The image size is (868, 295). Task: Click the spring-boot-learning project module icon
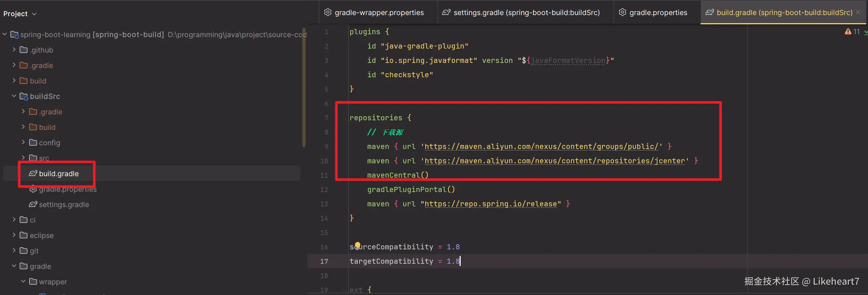coord(15,35)
